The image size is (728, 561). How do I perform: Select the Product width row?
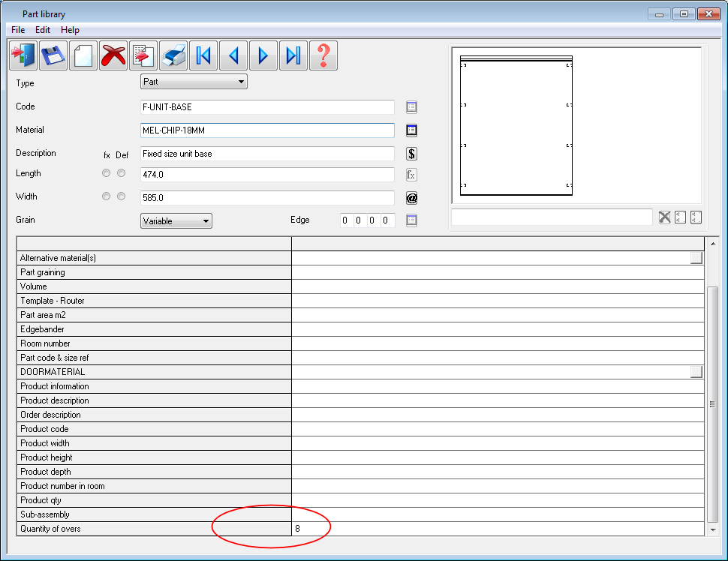360,443
